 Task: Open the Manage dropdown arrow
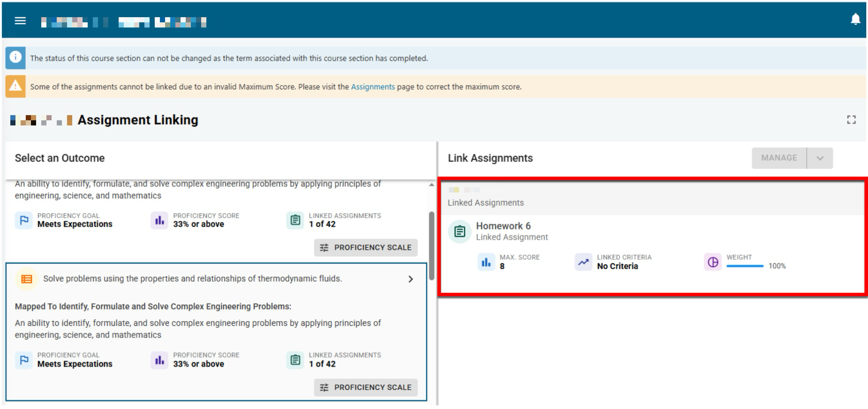click(x=820, y=158)
